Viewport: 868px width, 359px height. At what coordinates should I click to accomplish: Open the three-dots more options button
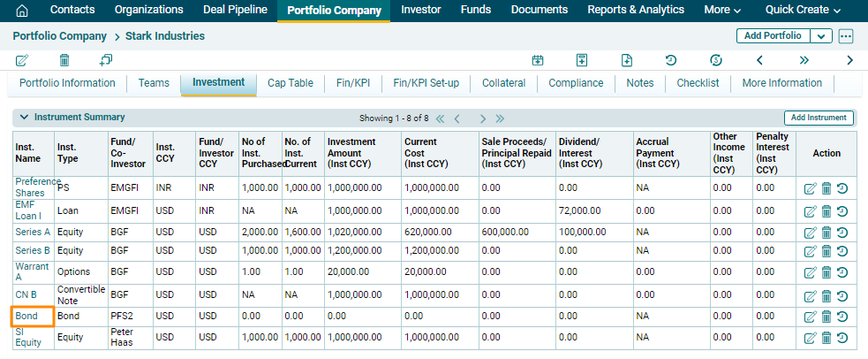pos(846,36)
